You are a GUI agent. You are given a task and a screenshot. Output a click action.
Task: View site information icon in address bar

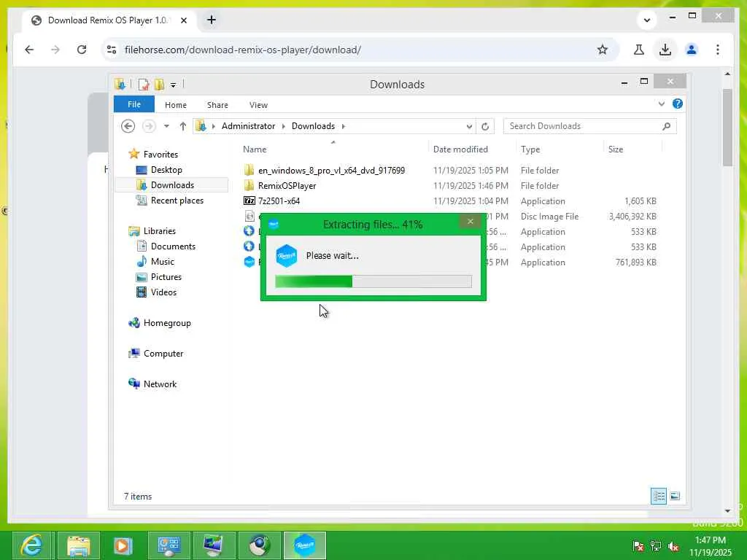click(112, 50)
